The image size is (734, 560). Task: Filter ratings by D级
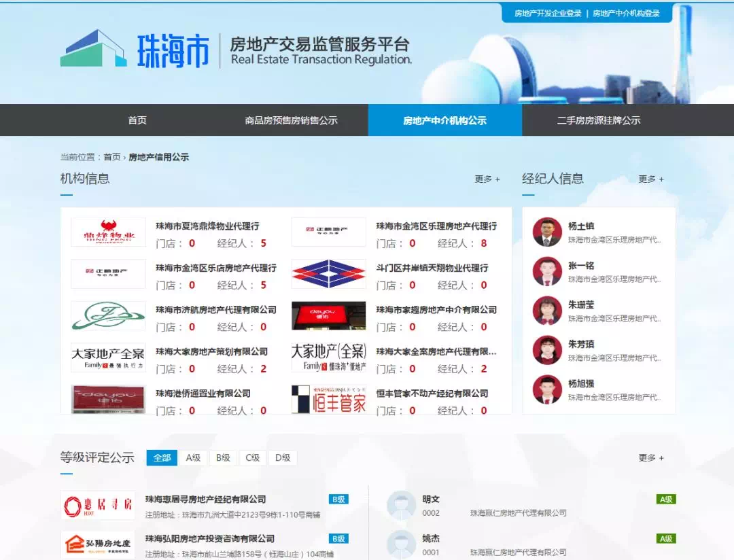(x=283, y=457)
